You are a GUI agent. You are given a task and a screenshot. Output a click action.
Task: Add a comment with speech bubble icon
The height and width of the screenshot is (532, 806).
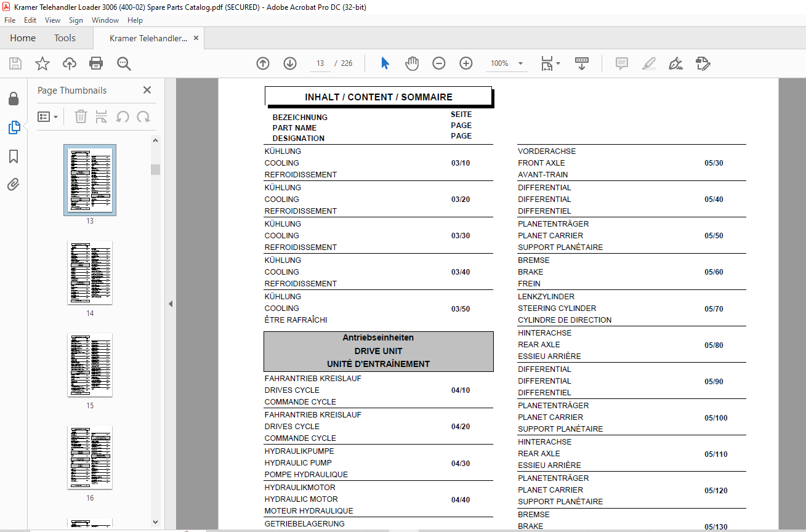tap(622, 63)
